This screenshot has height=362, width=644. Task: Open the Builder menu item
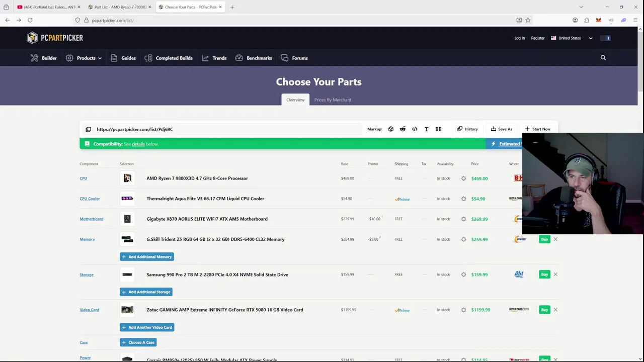point(44,58)
